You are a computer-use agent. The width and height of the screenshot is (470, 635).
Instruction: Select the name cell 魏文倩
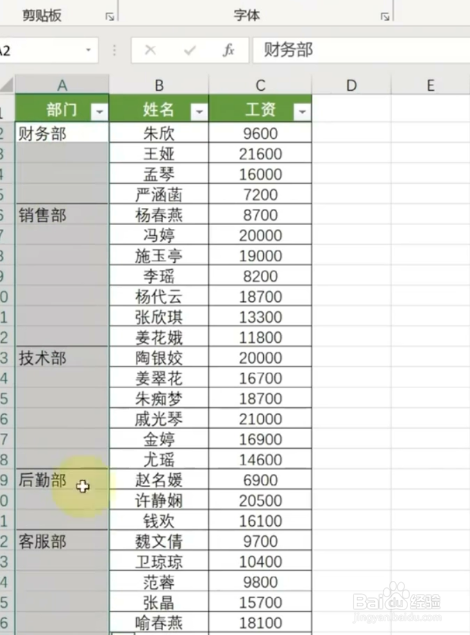point(159,540)
